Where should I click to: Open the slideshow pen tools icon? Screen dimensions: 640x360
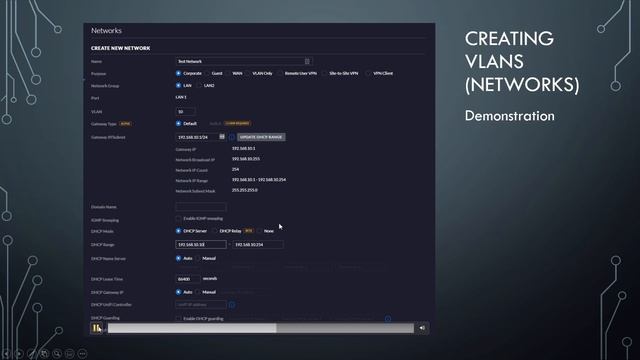pyautogui.click(x=32, y=353)
